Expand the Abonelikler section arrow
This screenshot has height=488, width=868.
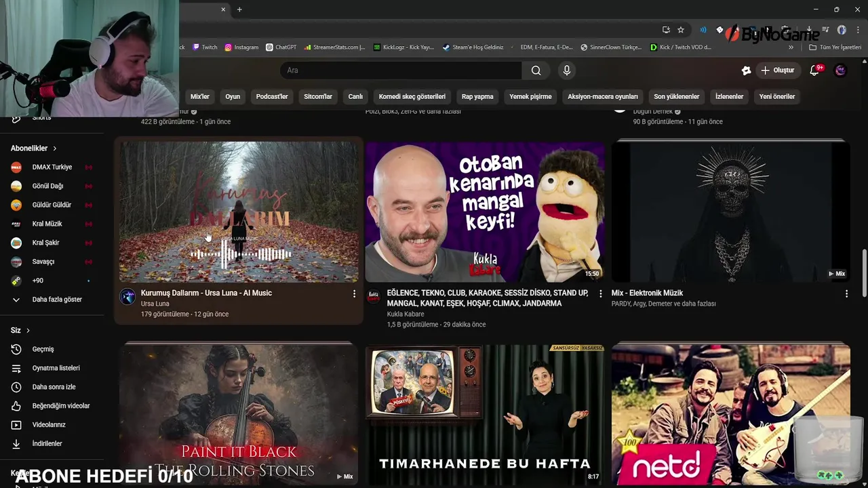coord(55,148)
